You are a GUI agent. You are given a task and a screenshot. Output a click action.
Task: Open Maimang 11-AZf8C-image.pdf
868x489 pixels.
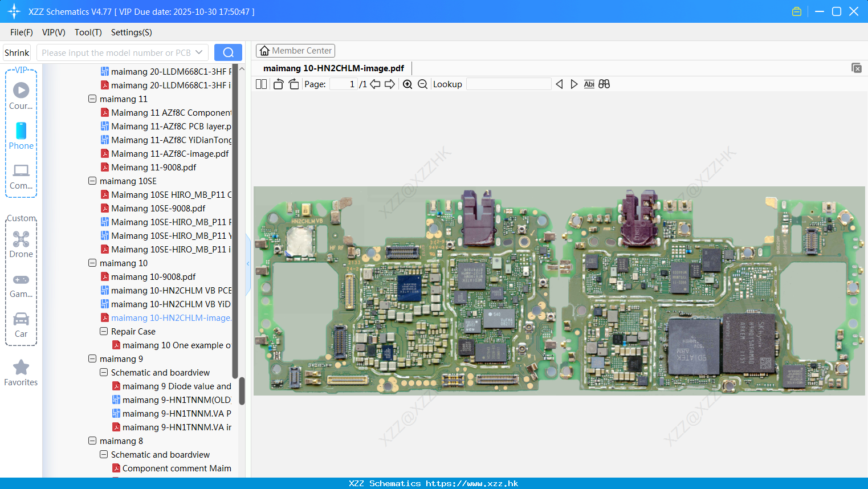tap(170, 153)
